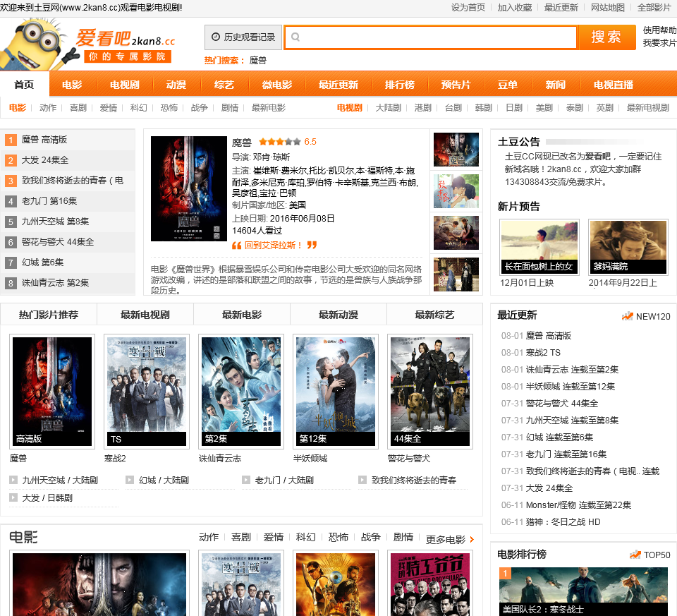The image size is (677, 616).
Task: Click 网站地图 link at top
Action: click(x=608, y=7)
